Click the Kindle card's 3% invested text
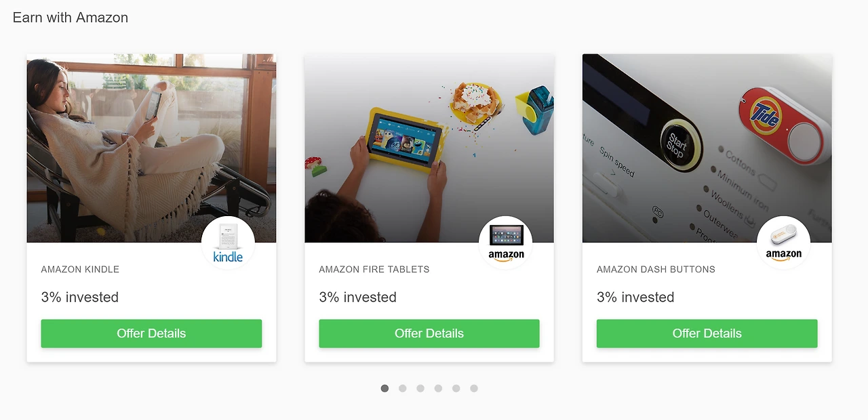Viewport: 868px width, 420px height. tap(80, 297)
